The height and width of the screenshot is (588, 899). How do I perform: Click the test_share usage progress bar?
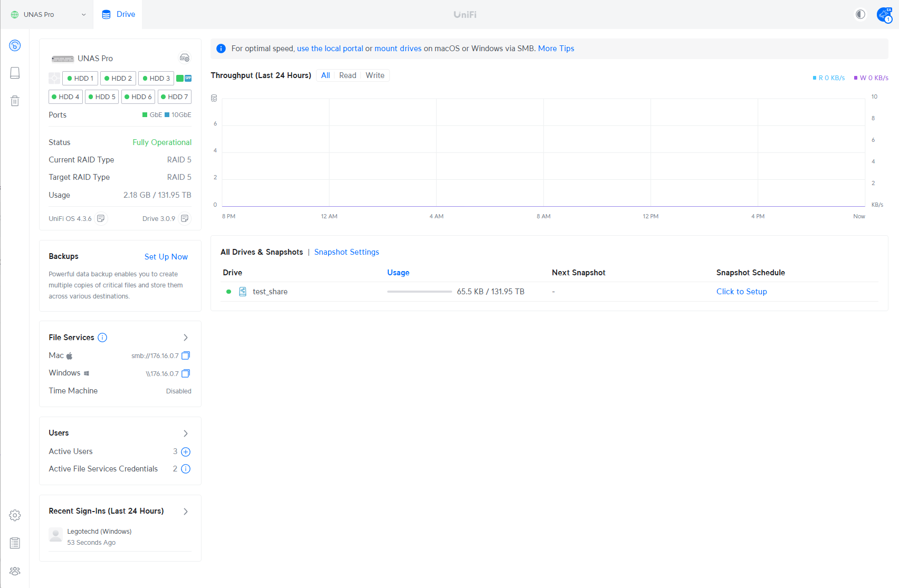point(419,292)
